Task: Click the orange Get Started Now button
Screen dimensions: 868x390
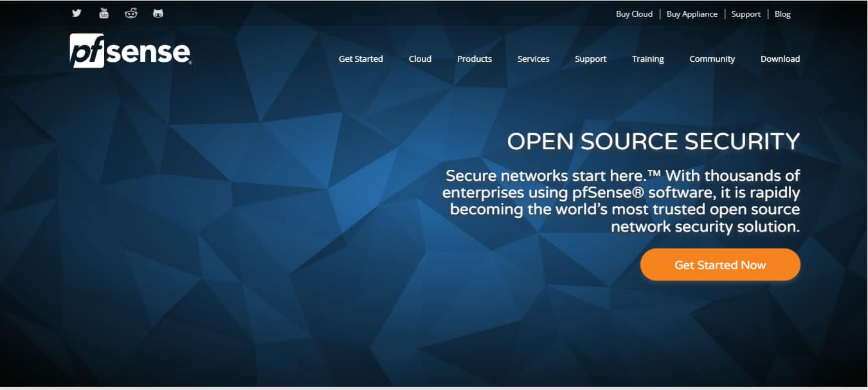Action: pyautogui.click(x=720, y=265)
